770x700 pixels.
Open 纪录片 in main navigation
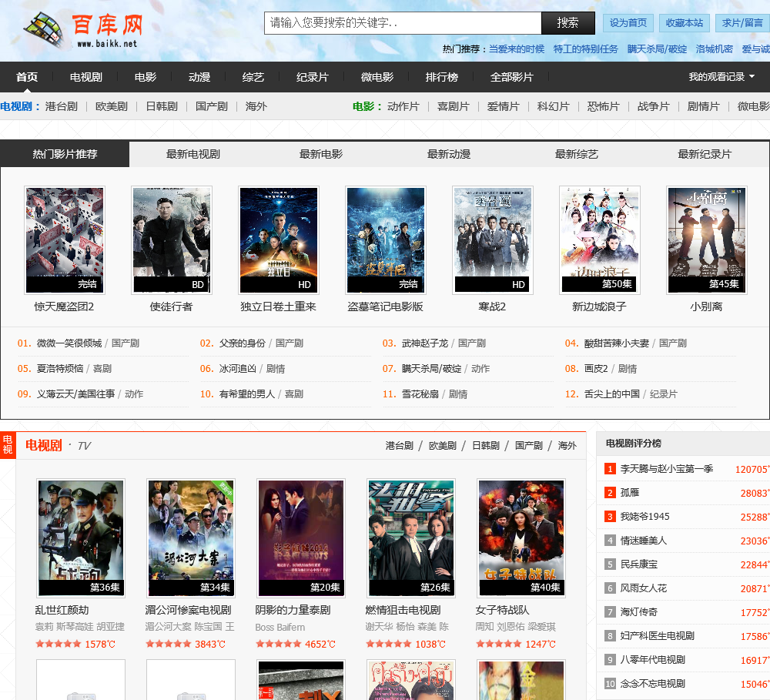pyautogui.click(x=313, y=77)
